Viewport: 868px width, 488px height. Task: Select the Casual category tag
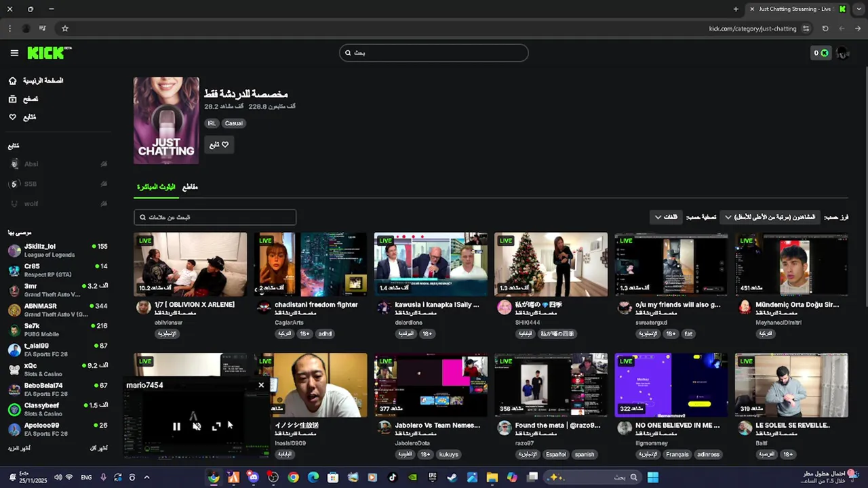[x=234, y=123]
